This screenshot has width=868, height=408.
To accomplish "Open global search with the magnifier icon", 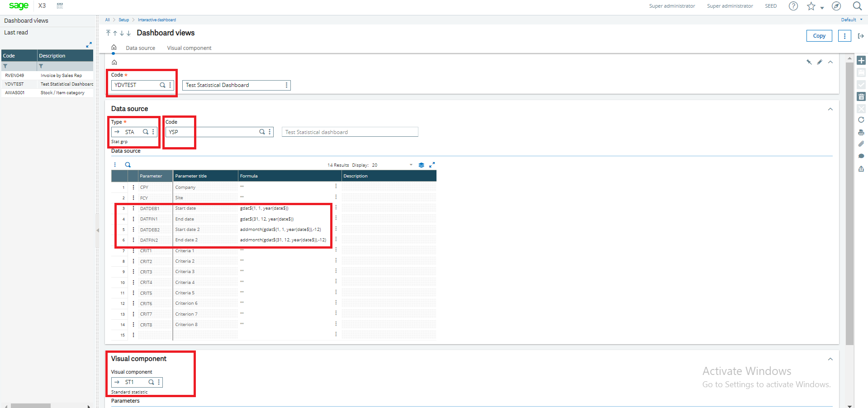I will [x=857, y=6].
